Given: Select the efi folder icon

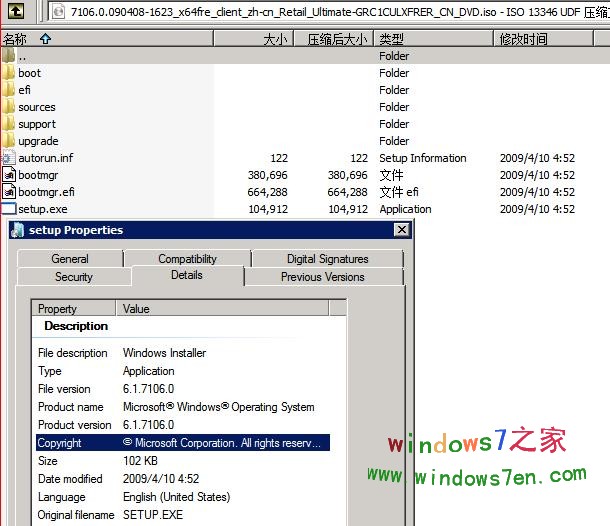Looking at the screenshot, I should (8, 90).
